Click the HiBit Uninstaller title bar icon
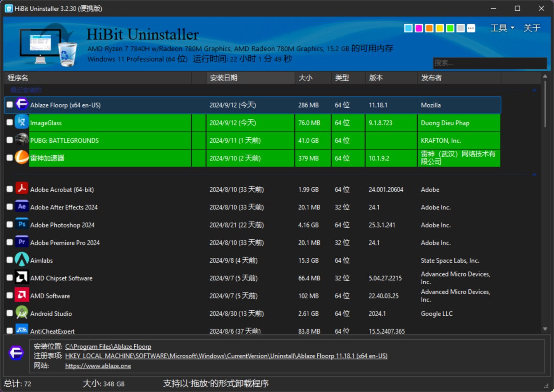The width and height of the screenshot is (554, 392). point(9,8)
